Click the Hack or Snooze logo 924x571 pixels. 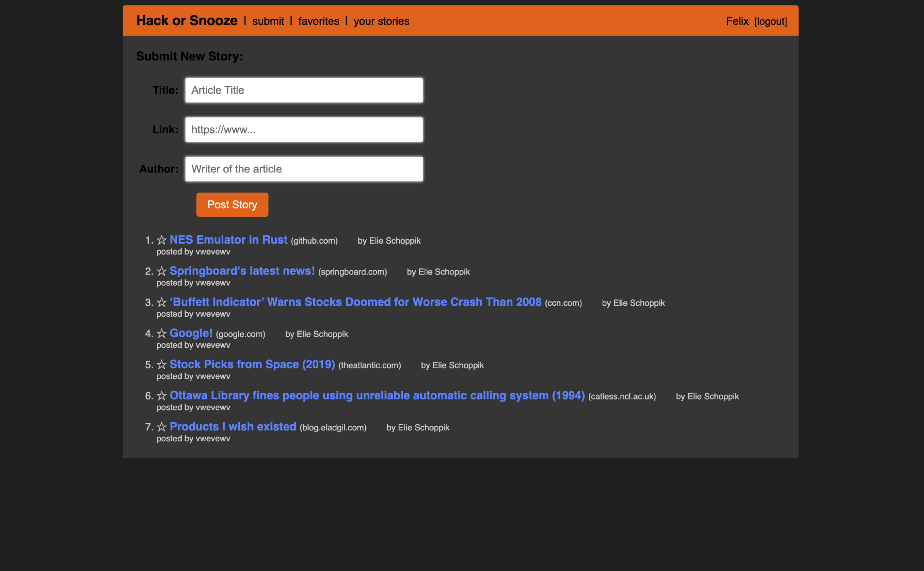click(187, 20)
